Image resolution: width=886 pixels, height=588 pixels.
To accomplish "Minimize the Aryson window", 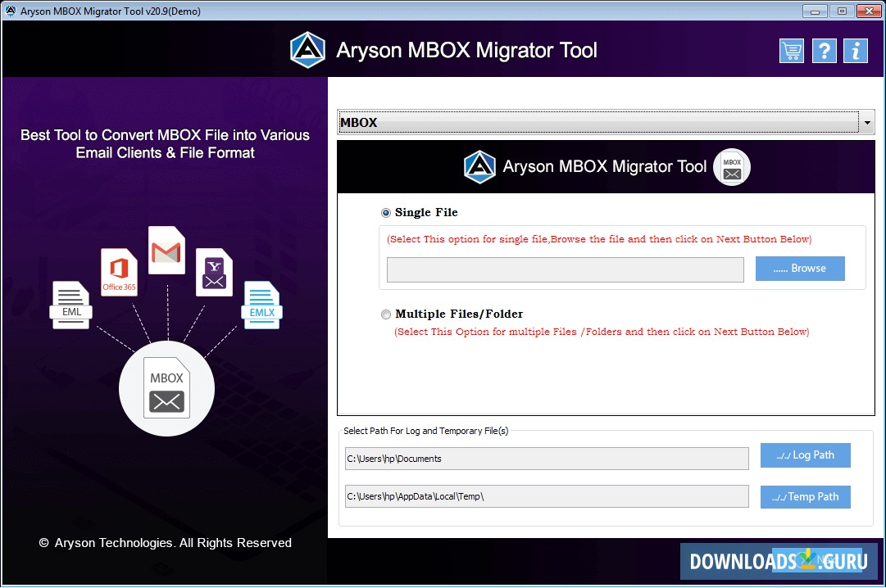I will coord(815,11).
